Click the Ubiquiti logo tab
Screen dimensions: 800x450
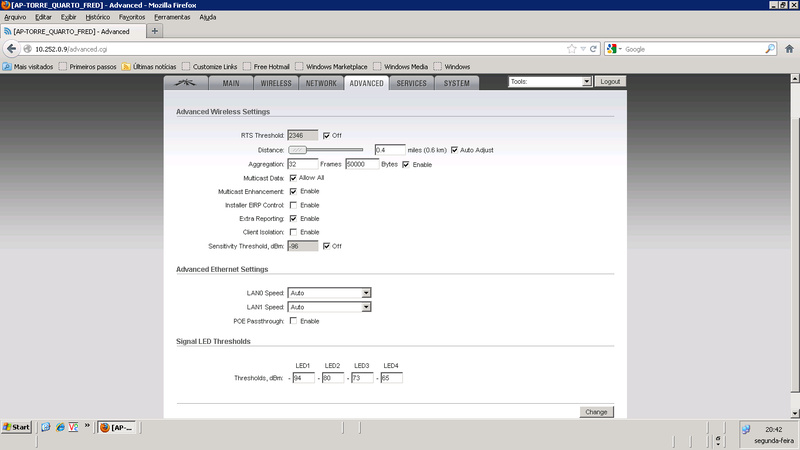[186, 83]
